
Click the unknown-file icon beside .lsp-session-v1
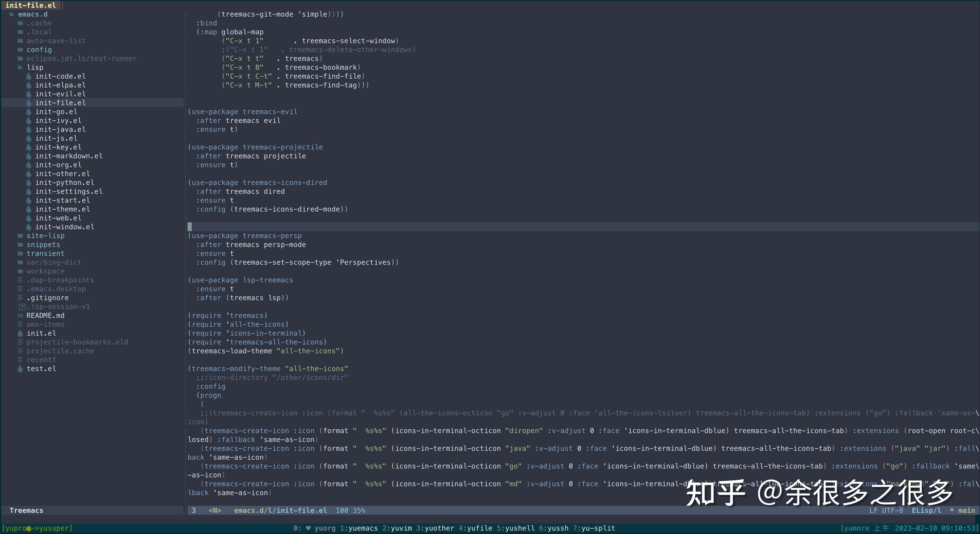point(22,307)
